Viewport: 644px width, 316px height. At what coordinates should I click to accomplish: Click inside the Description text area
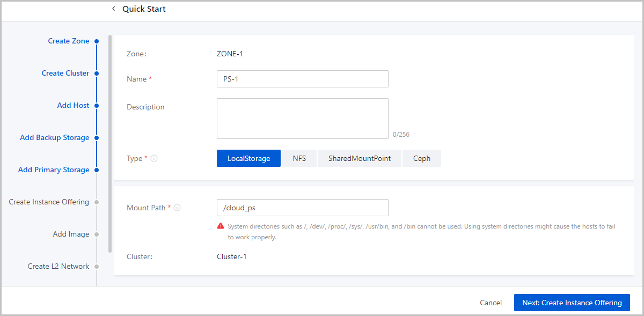pyautogui.click(x=303, y=119)
